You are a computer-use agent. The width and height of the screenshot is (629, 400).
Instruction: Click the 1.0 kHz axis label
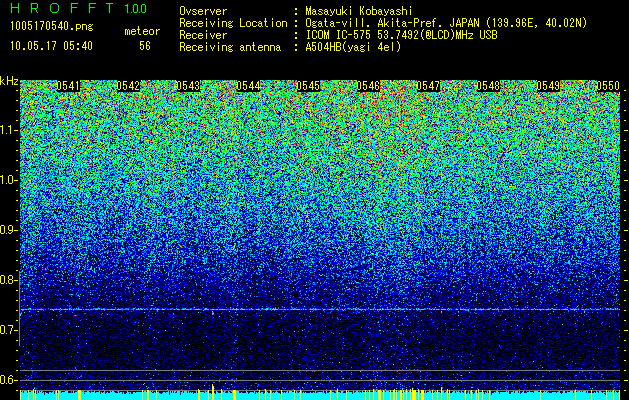click(9, 180)
